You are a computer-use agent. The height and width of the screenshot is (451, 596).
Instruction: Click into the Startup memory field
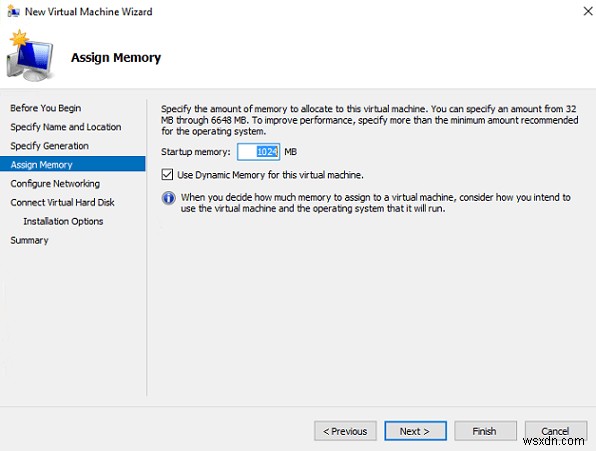pyautogui.click(x=258, y=152)
